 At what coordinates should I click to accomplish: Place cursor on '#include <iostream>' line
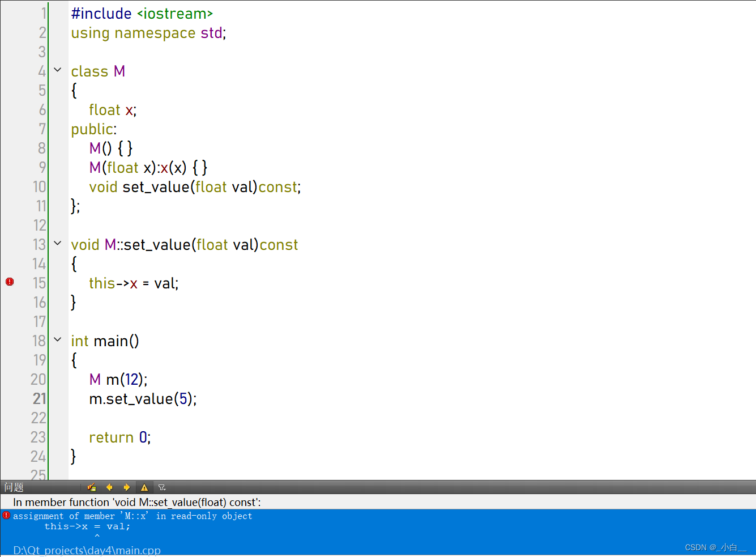click(142, 14)
